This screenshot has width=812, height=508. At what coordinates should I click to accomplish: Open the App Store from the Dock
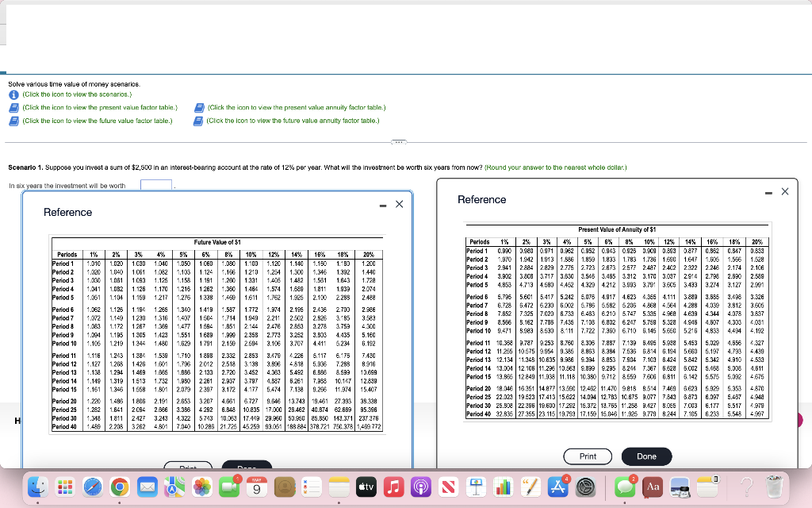pyautogui.click(x=557, y=488)
